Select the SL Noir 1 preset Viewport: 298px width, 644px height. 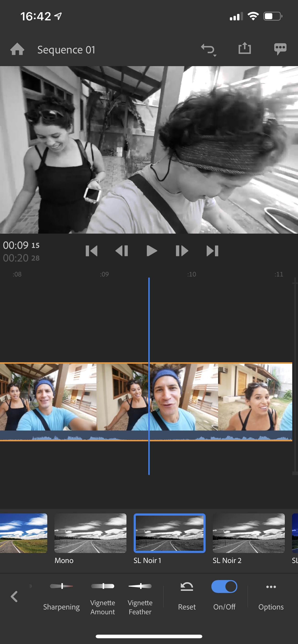170,533
